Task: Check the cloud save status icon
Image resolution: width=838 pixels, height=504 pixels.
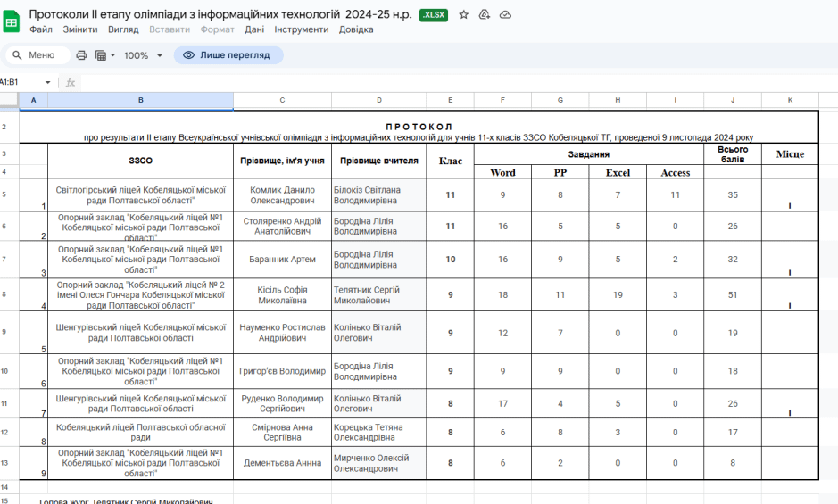Action: [x=505, y=15]
